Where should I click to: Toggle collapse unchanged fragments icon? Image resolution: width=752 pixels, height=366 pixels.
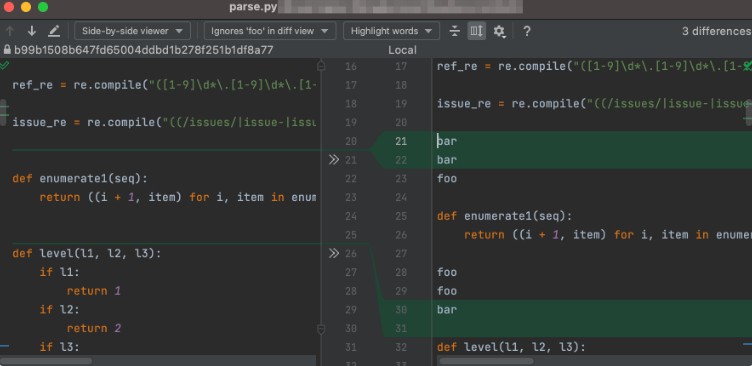(x=455, y=31)
